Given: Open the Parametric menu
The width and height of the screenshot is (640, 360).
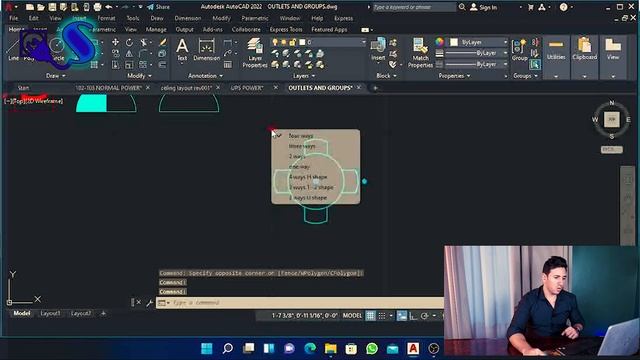Looking at the screenshot, I should pos(255,18).
